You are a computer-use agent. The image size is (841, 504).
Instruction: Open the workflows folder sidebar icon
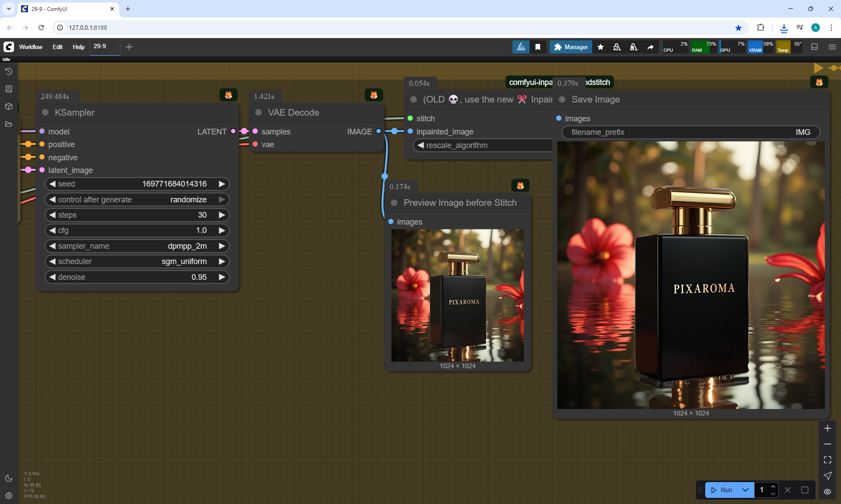click(8, 124)
